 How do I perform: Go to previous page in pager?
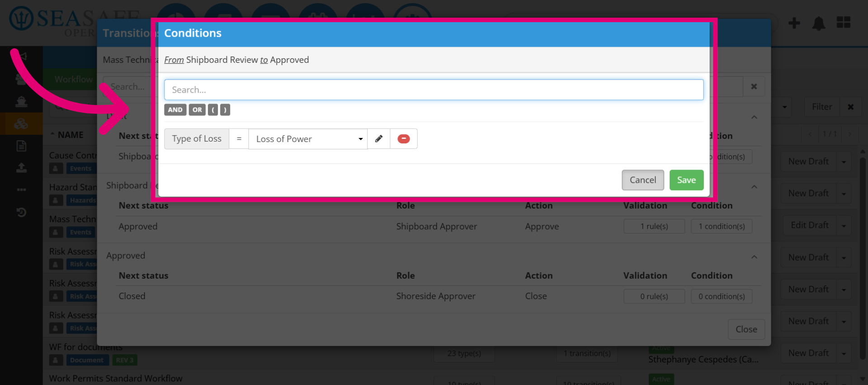810,134
